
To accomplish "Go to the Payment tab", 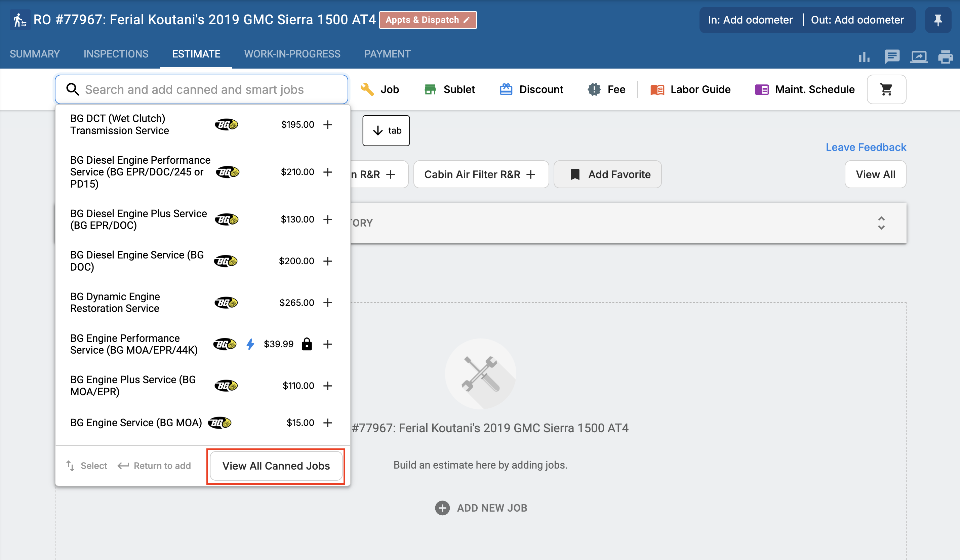I will point(388,54).
